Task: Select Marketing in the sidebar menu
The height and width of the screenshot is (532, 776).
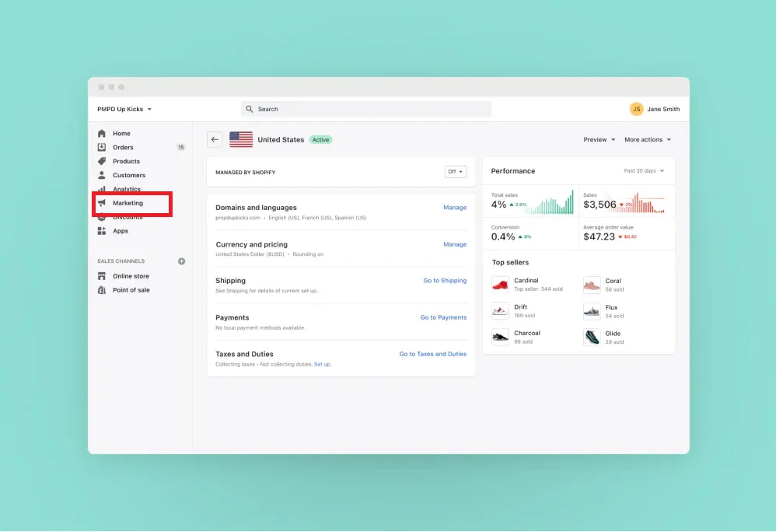Action: pyautogui.click(x=128, y=204)
